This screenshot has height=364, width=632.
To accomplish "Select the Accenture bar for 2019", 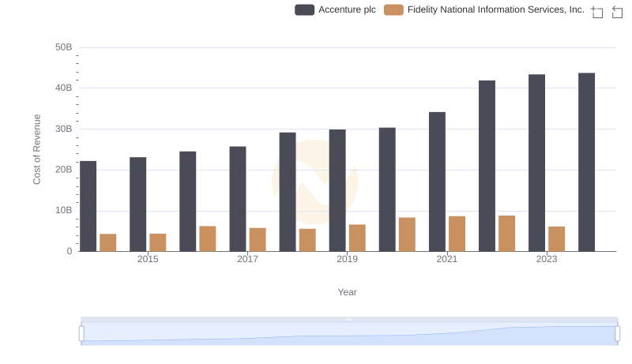I will click(x=337, y=190).
